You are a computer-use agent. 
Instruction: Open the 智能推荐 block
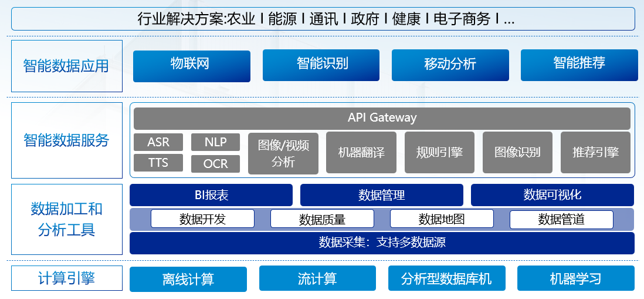579,65
